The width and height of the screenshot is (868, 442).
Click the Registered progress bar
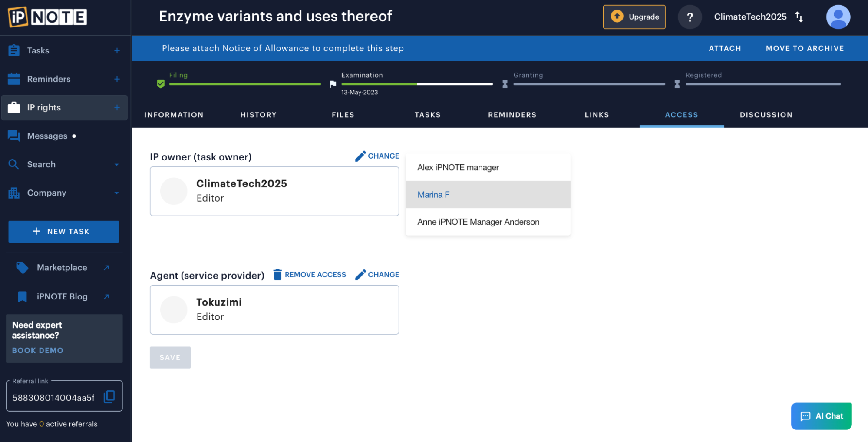coord(763,84)
